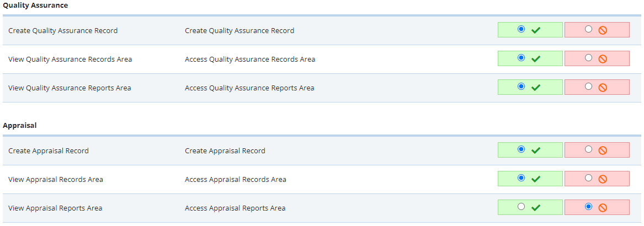Screen dimensions: 644x226
Task: Select deny radio for View Appraisal Reports Area
Action: pos(588,207)
